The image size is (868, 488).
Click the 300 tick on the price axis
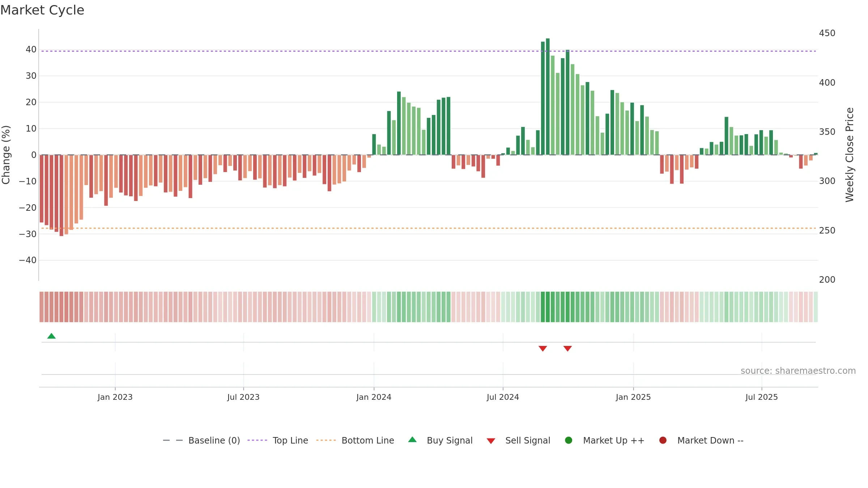point(827,181)
